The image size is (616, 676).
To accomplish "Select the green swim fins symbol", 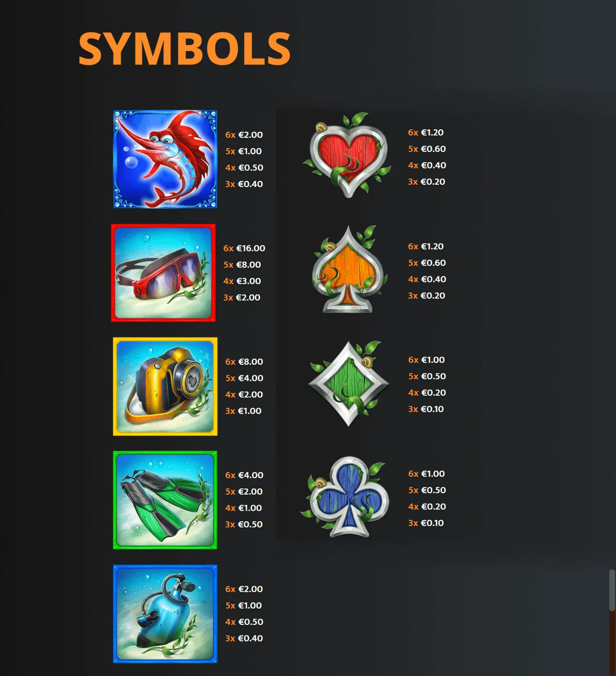I will [165, 500].
